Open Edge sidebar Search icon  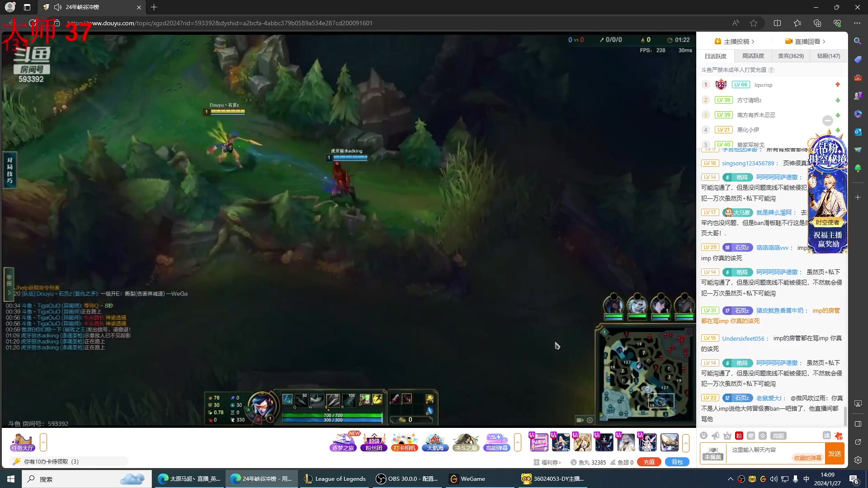(858, 41)
